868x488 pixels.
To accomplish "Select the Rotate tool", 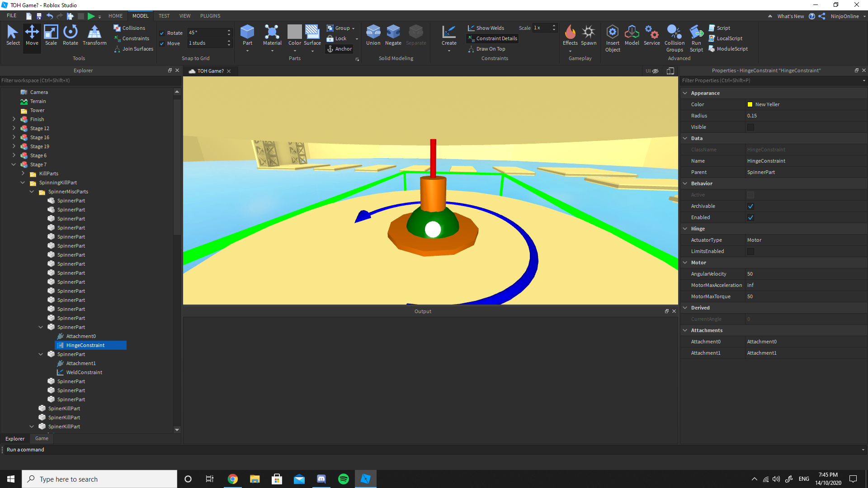I will point(71,36).
